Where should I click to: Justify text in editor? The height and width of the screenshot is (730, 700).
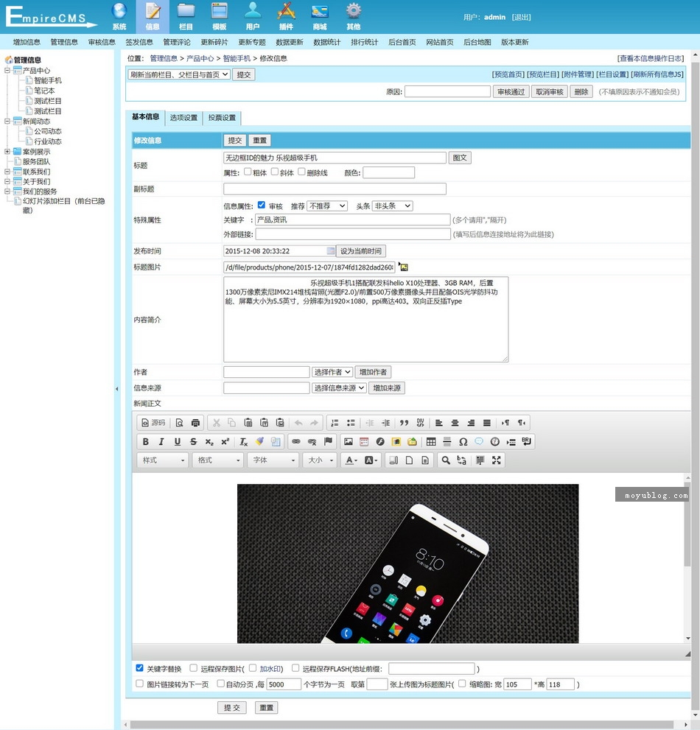click(487, 423)
